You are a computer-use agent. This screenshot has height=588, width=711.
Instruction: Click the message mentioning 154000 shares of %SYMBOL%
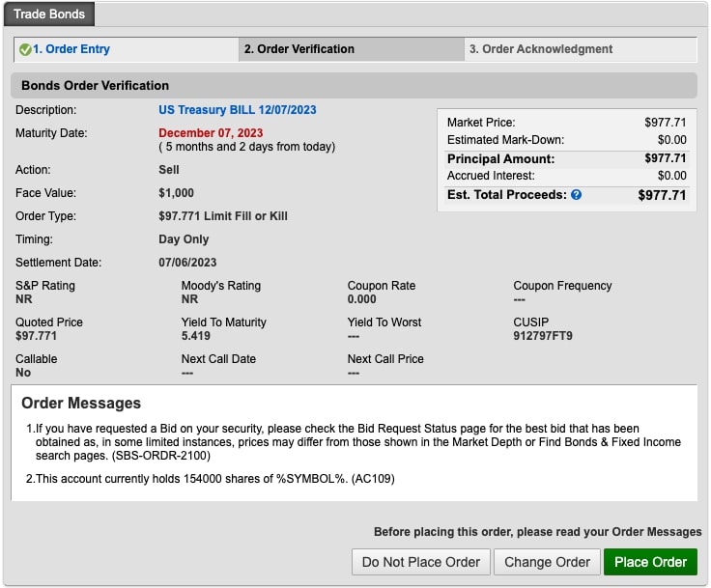coord(211,479)
